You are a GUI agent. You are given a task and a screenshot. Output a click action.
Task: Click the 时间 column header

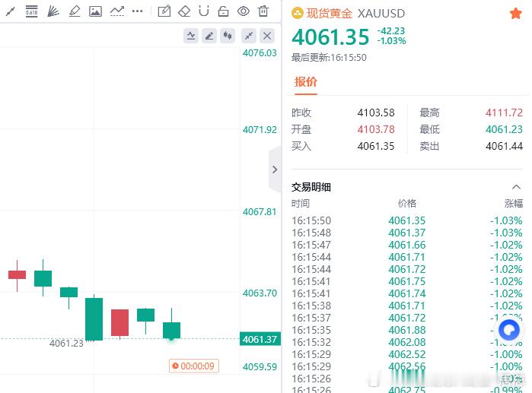coord(301,203)
